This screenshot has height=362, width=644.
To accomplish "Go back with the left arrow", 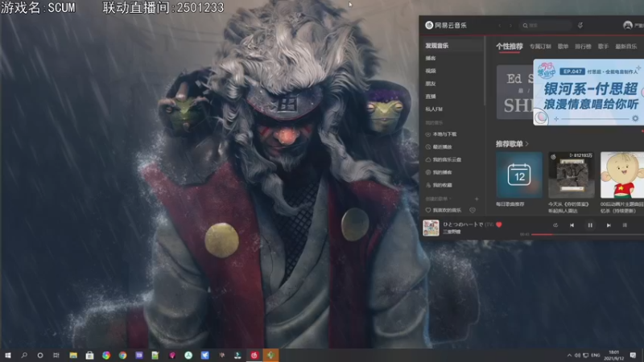I will (500, 26).
